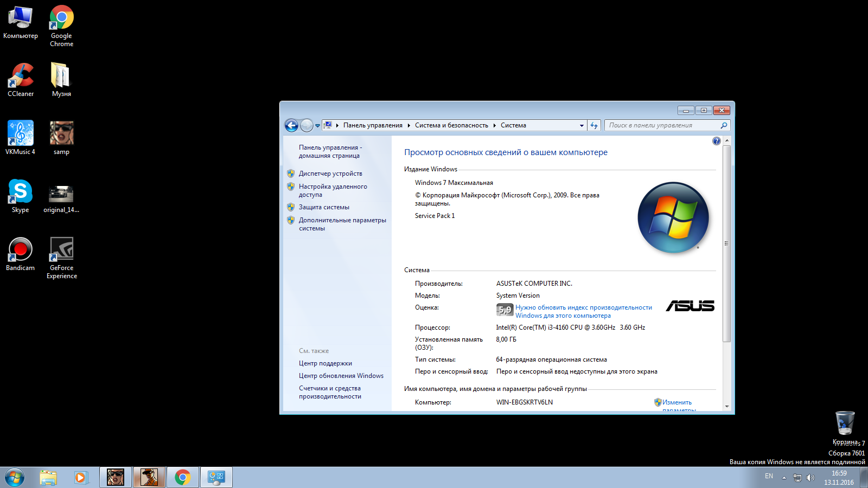
Task: Expand the chevron before Панель управления
Action: pos(337,125)
